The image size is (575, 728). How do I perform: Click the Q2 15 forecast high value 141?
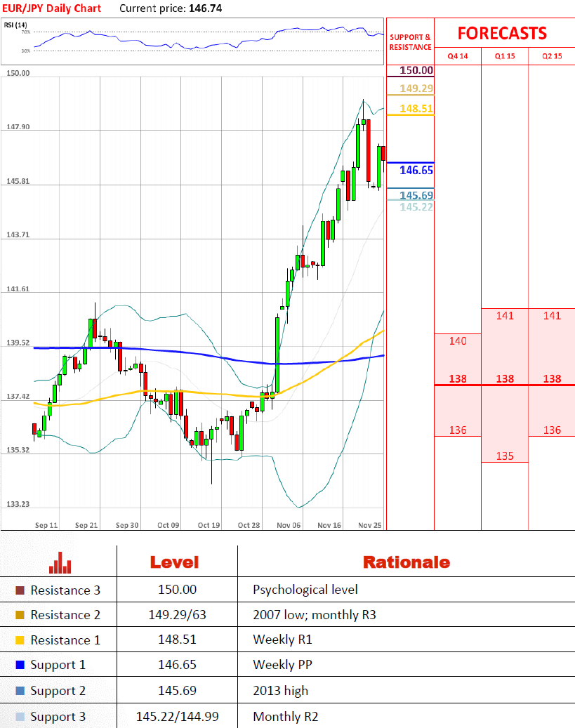(x=552, y=316)
